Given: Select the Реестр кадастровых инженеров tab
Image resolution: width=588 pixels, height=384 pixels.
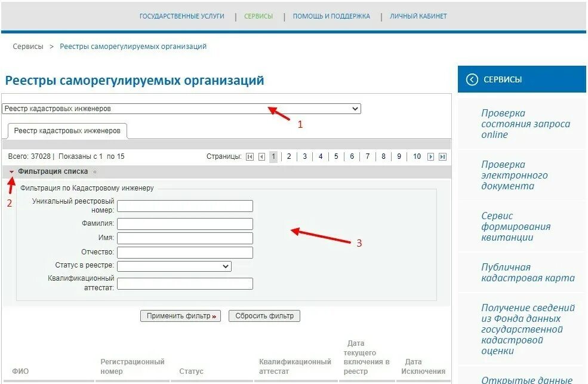Looking at the screenshot, I should [67, 131].
